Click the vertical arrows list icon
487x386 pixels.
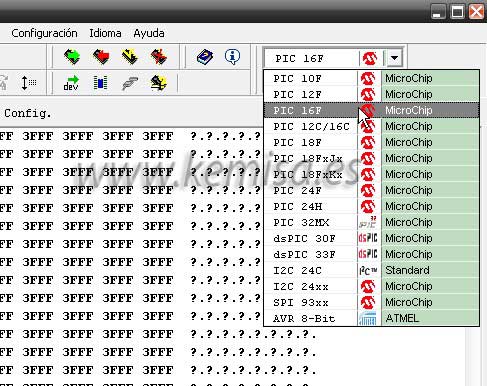tap(28, 83)
